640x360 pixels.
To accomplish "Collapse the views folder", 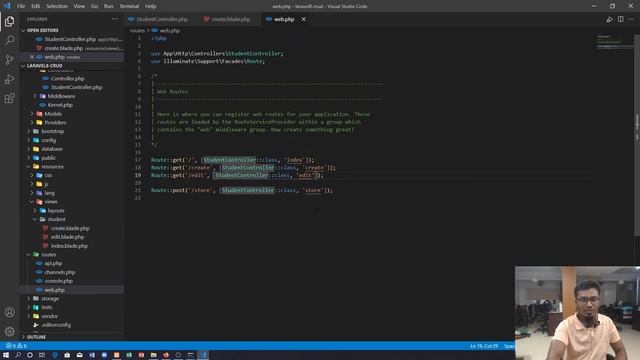I will 51,202.
